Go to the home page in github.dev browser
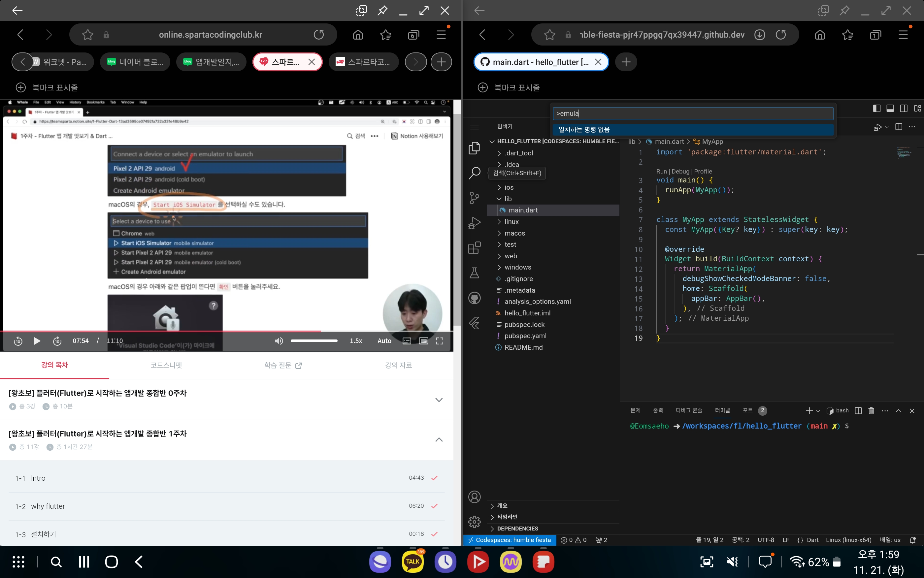 point(820,35)
